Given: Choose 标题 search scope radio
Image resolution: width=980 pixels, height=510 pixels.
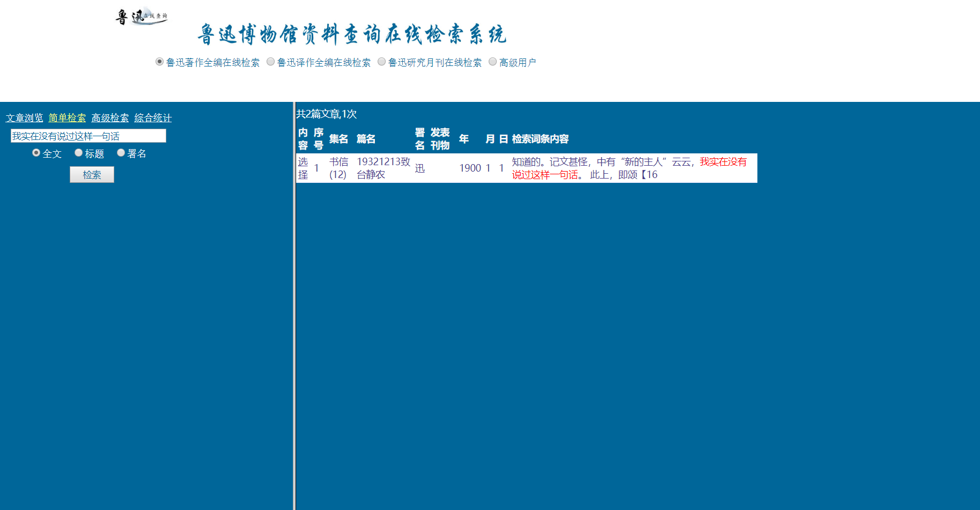Looking at the screenshot, I should coord(78,153).
